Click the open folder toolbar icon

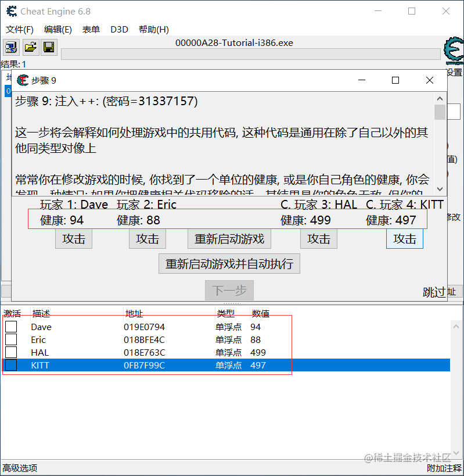[x=31, y=47]
